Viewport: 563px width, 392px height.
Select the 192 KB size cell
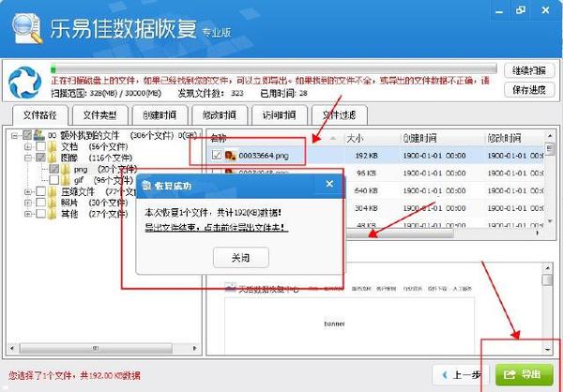pos(366,156)
